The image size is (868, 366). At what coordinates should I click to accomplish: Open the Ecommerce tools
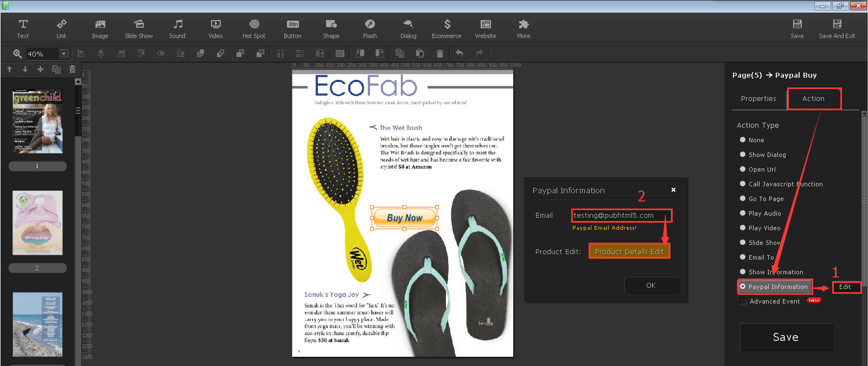446,29
